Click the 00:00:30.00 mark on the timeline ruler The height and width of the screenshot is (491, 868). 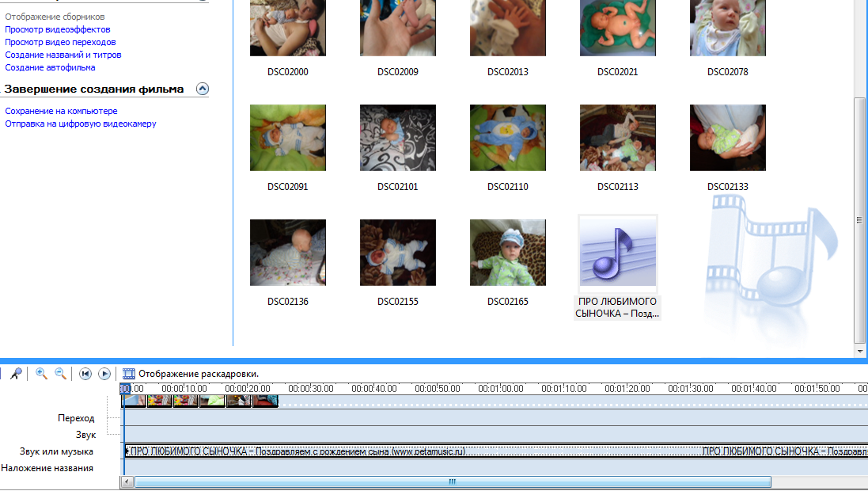pos(310,389)
